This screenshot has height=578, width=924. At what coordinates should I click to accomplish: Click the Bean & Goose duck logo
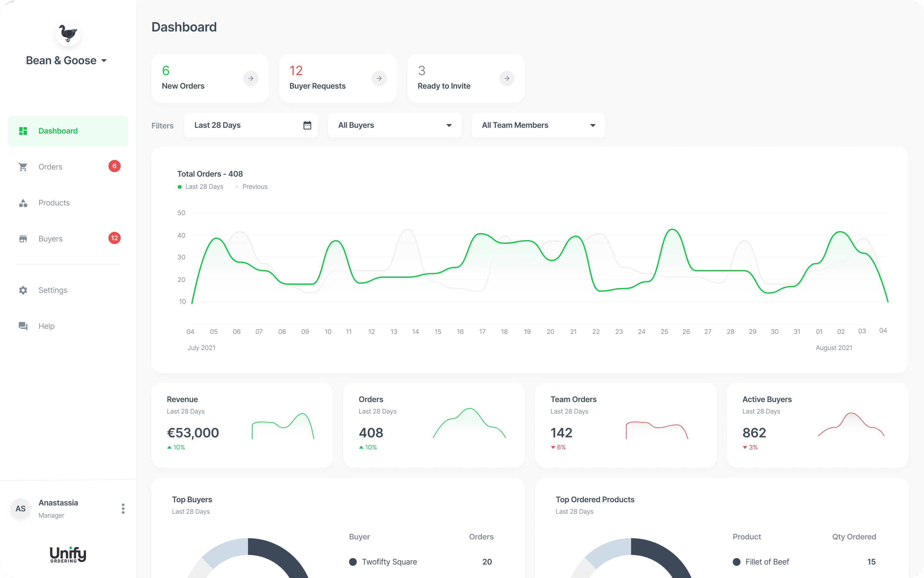[68, 33]
